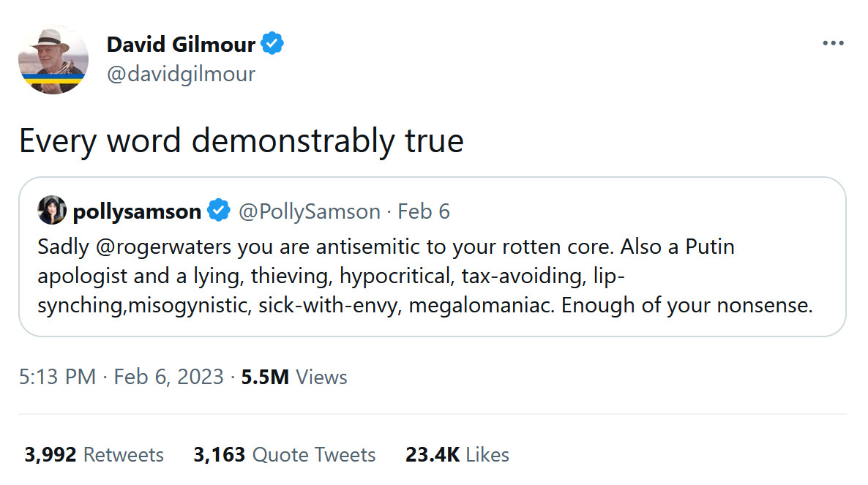Click pollysamson's small profile avatar

52,211
